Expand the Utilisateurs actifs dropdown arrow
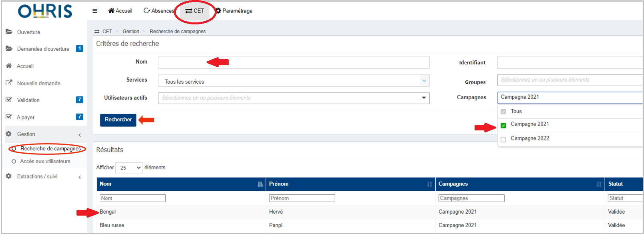The width and height of the screenshot is (644, 234). click(x=424, y=98)
